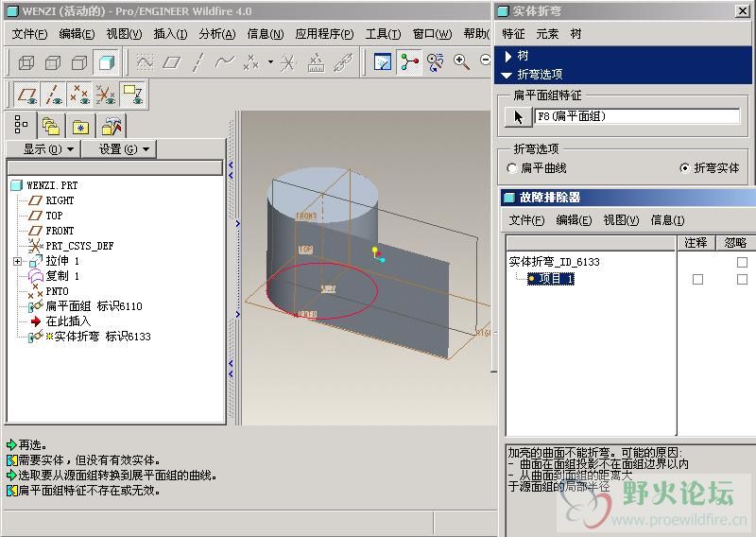
Task: Click the 在此插入 red arrow marker
Action: coord(36,321)
